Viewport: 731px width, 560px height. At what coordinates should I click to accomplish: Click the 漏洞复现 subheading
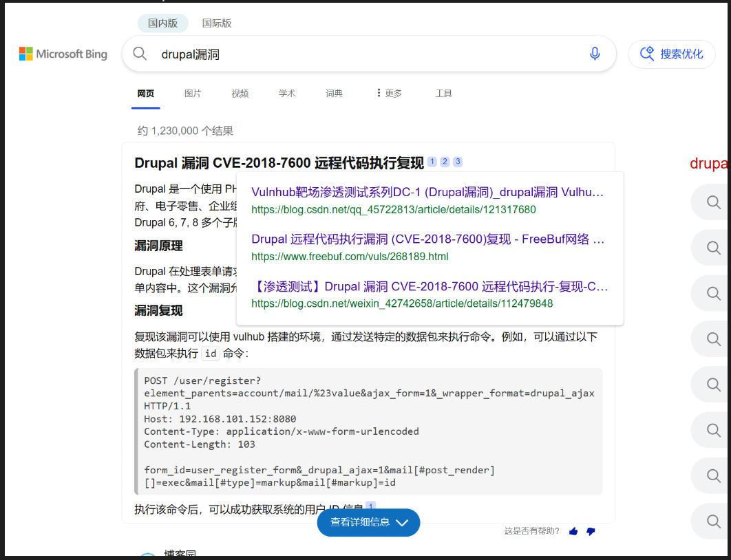pyautogui.click(x=158, y=310)
